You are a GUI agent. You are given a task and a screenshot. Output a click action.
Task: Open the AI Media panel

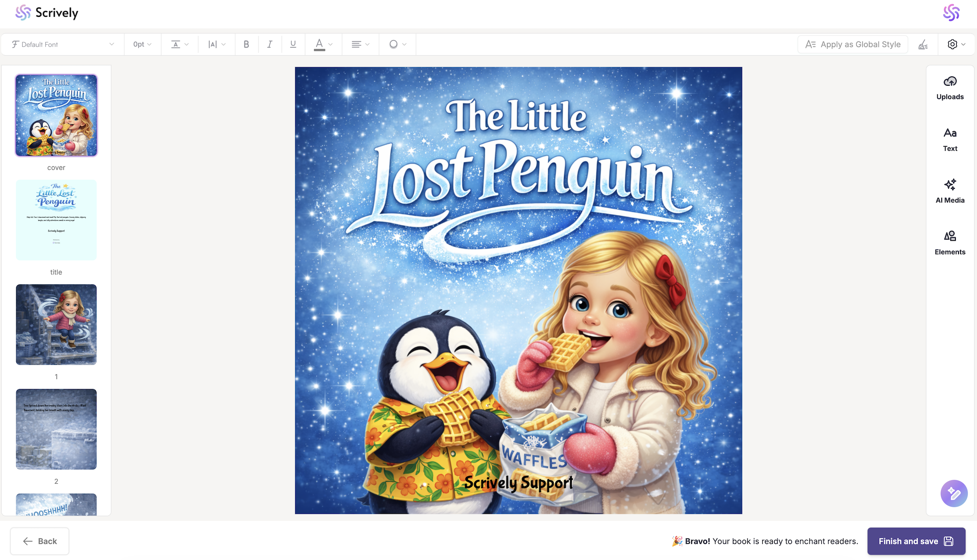(950, 191)
